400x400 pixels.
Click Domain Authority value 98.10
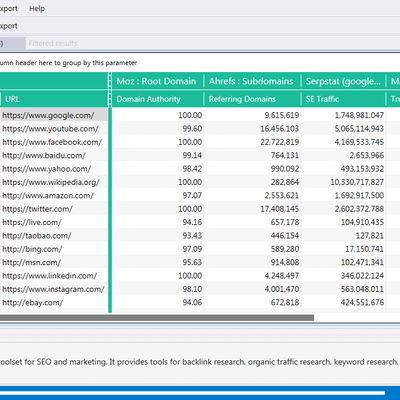point(192,289)
